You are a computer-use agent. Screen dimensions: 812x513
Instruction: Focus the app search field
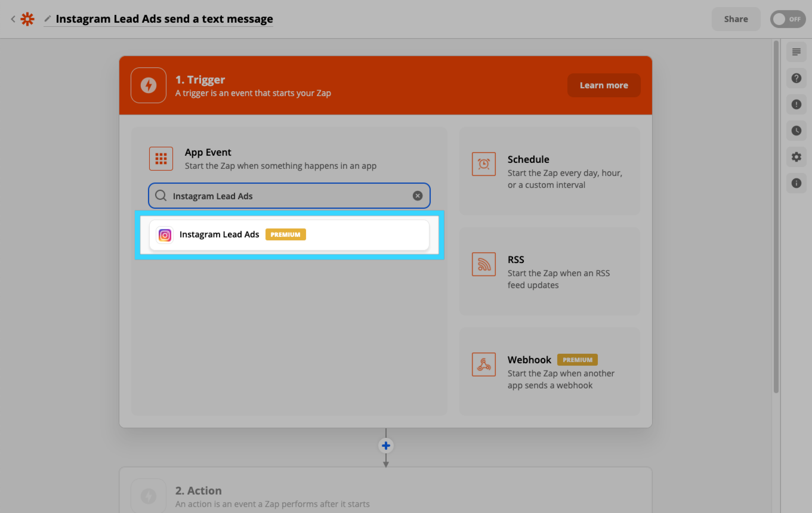click(x=289, y=196)
